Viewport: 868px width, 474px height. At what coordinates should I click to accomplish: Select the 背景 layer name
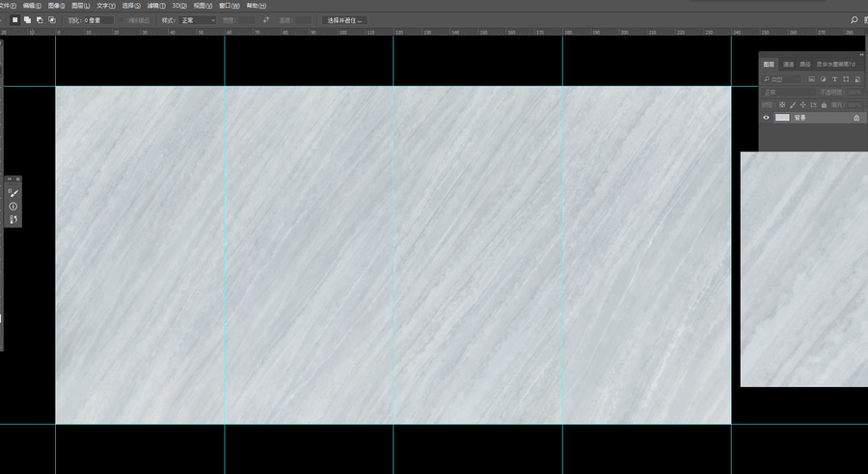(x=800, y=118)
